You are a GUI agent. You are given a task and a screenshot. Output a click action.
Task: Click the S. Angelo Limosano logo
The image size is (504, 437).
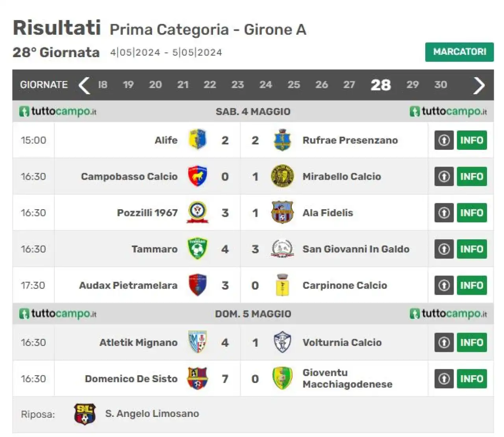pos(85,414)
